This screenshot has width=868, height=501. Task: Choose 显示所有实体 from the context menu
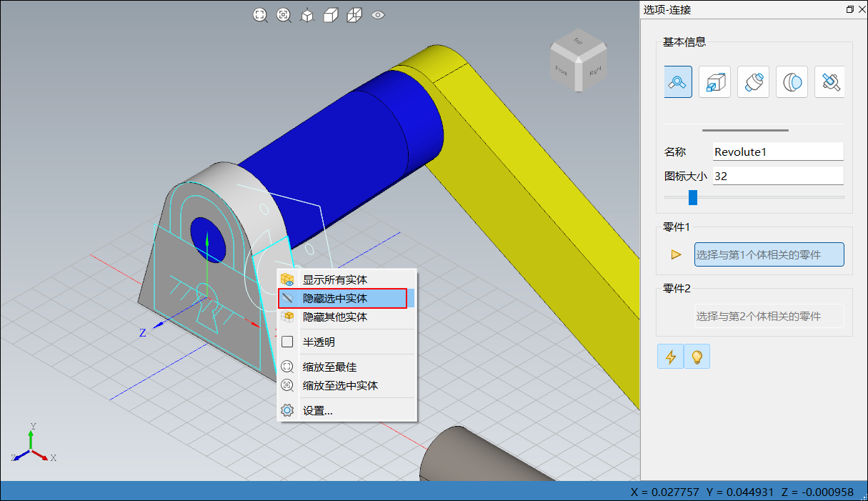click(x=335, y=279)
